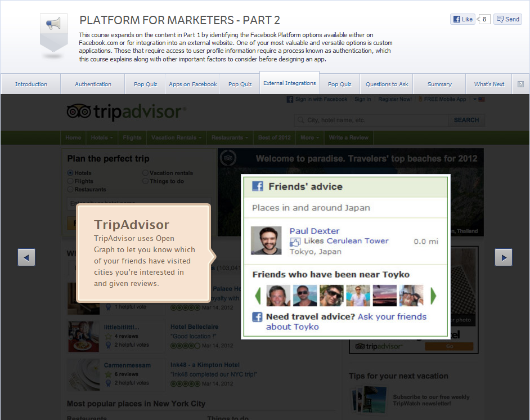Click the City, hotel name search field
Image resolution: width=530 pixels, height=420 pixels.
click(x=371, y=120)
